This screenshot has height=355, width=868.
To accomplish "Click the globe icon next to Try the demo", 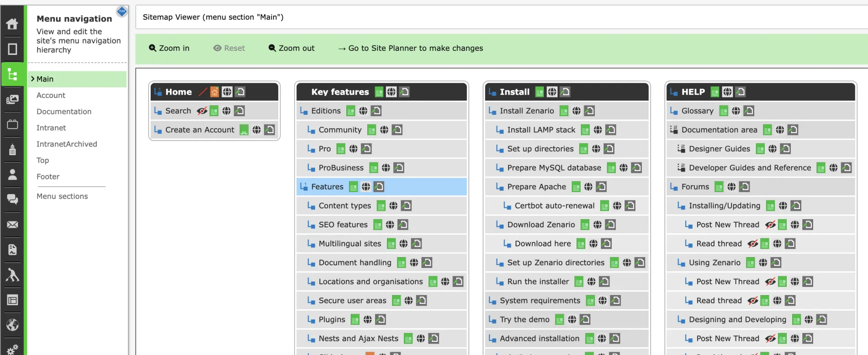I will point(572,319).
